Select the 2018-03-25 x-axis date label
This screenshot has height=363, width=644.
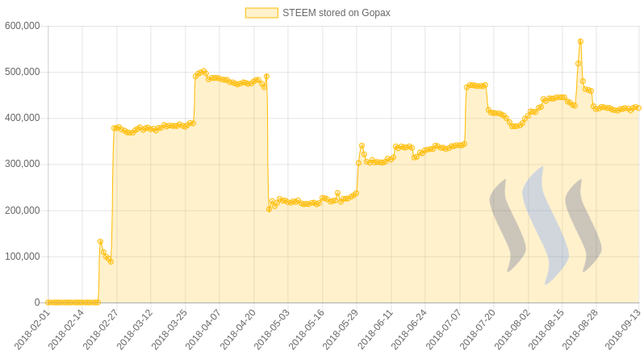pyautogui.click(x=169, y=330)
